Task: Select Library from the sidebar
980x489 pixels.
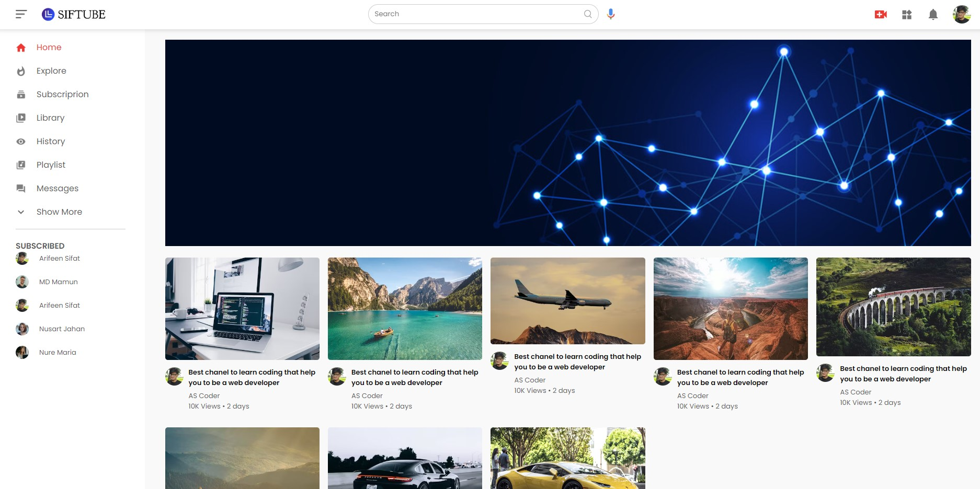Action: (50, 118)
